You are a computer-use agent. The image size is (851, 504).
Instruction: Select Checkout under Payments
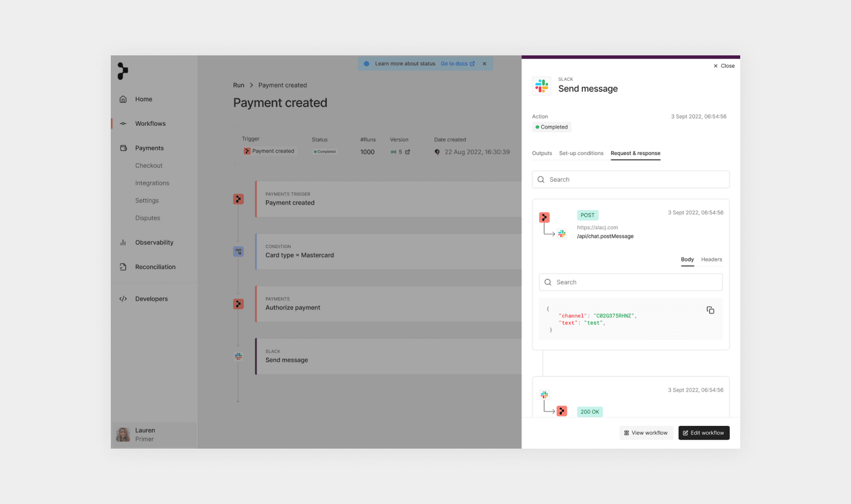(148, 166)
